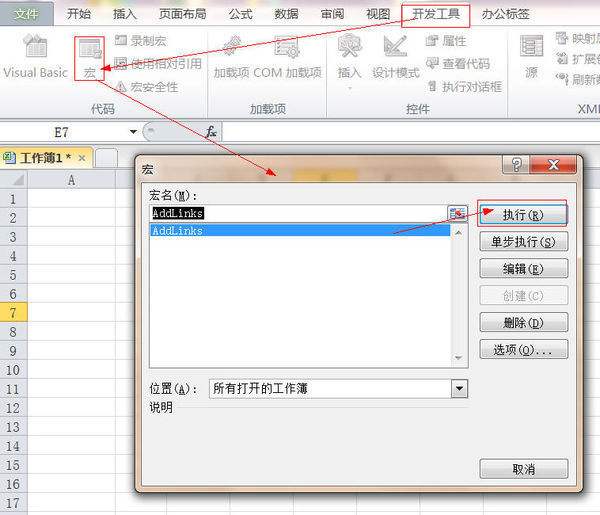
Task: Click 执行对话框 run dialog
Action: (x=464, y=87)
